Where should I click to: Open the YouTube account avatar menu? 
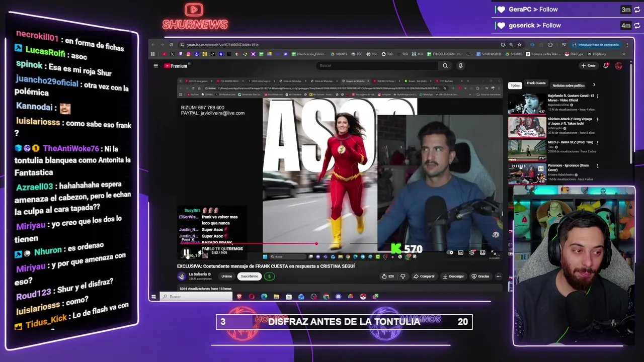619,66
